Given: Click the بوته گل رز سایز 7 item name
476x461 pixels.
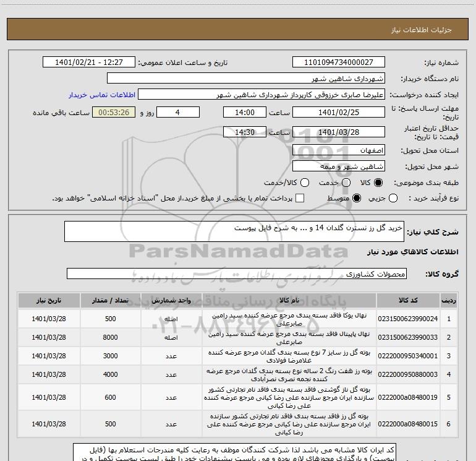Looking at the screenshot, I should pyautogui.click(x=289, y=356).
